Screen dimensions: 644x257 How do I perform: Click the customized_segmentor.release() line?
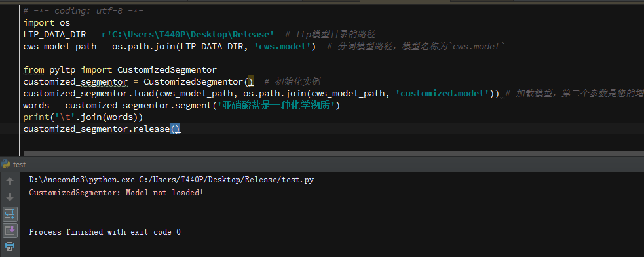(x=102, y=129)
